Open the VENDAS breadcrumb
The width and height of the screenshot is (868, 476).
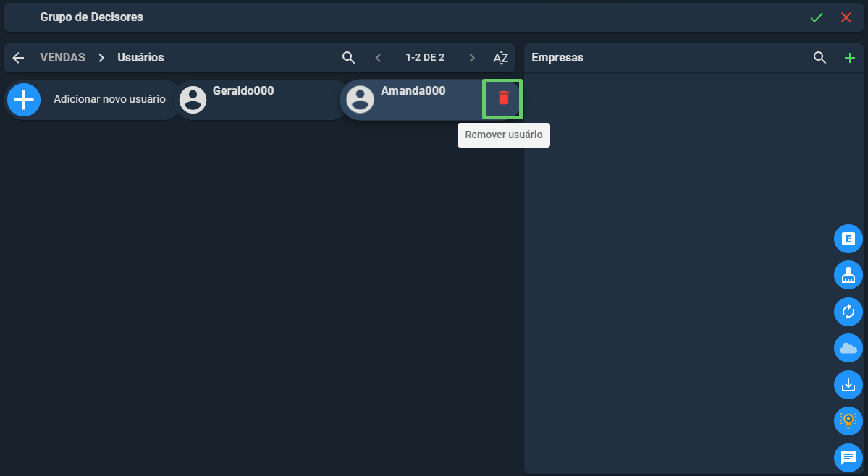pos(62,57)
